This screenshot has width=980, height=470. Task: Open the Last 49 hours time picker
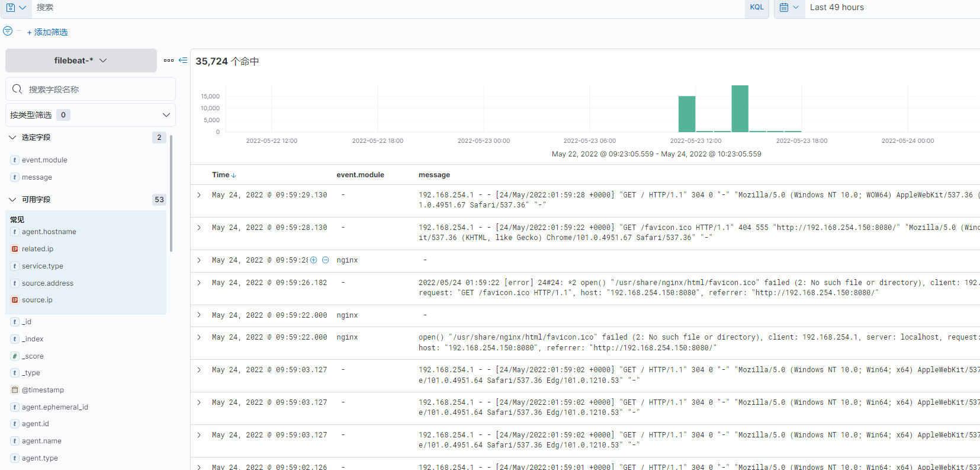tap(837, 8)
